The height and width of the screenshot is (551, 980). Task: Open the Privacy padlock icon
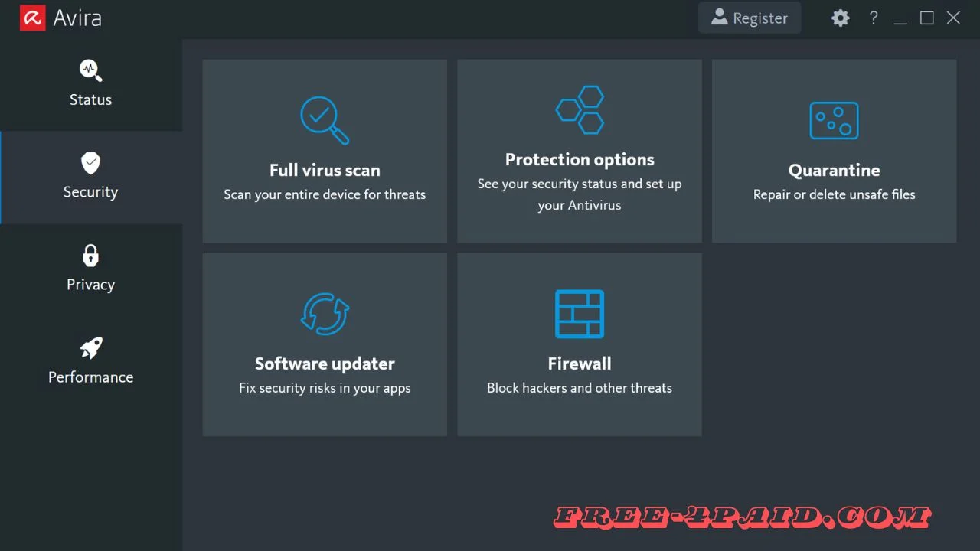point(91,256)
